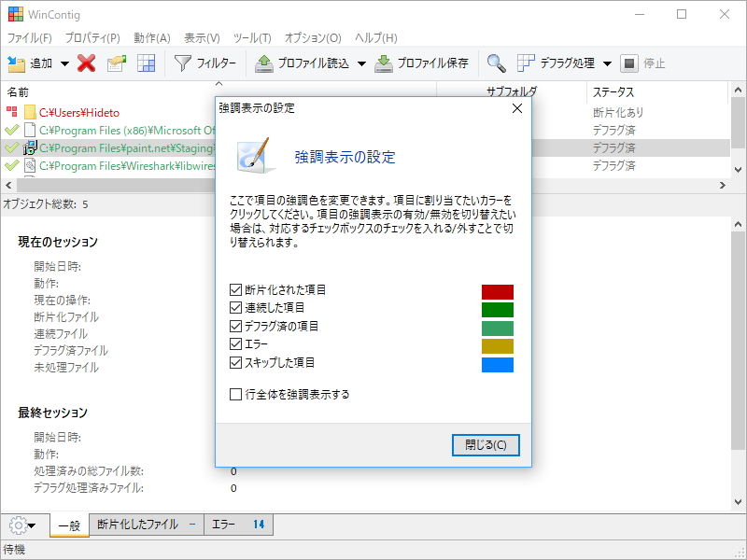Click the WinContig app icon in title bar
The height and width of the screenshot is (560, 747).
pos(16,14)
